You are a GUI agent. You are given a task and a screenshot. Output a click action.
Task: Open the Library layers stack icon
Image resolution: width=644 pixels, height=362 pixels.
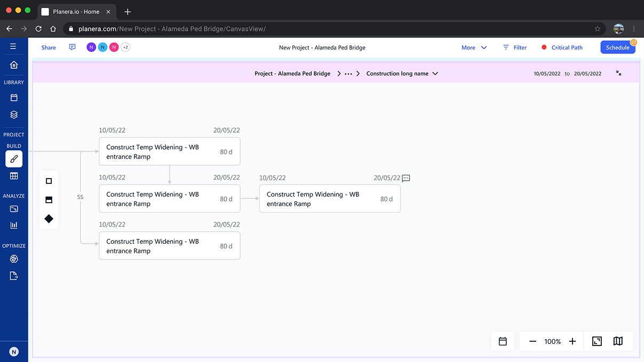pos(14,115)
